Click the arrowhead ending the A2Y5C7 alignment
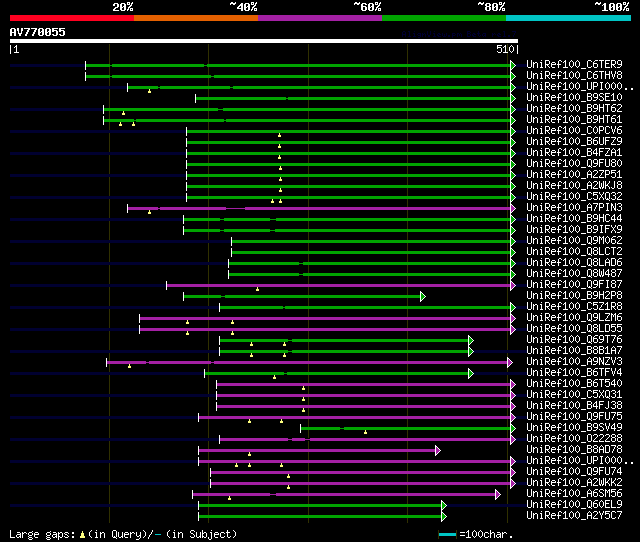Image resolution: width=640 pixels, height=542 pixels. [x=444, y=517]
